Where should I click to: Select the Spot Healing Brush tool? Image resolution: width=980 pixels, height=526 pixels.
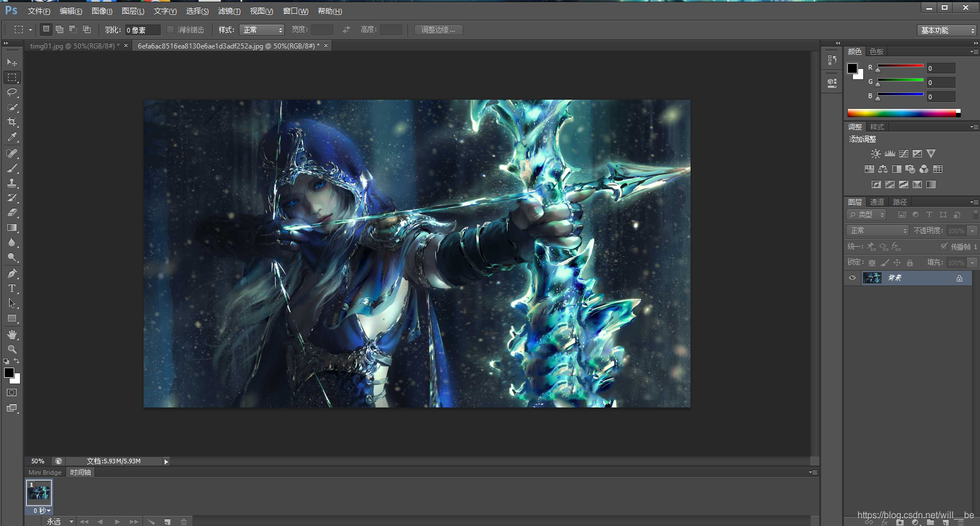point(12,153)
